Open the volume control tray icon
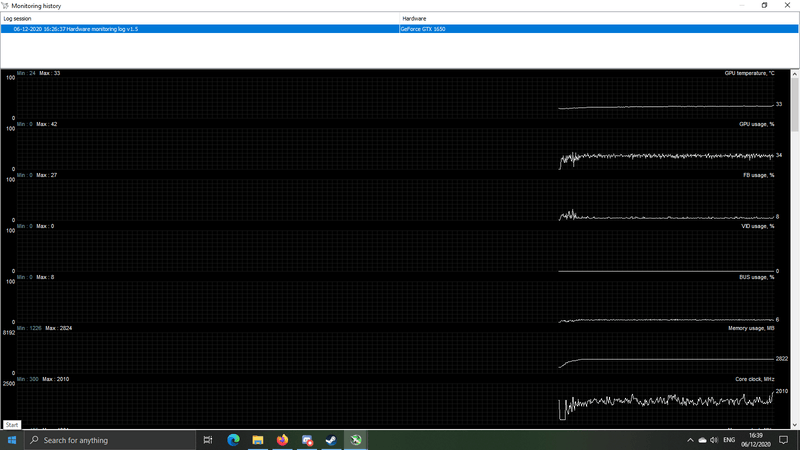Screen dimensions: 800x450 [x=714, y=440]
